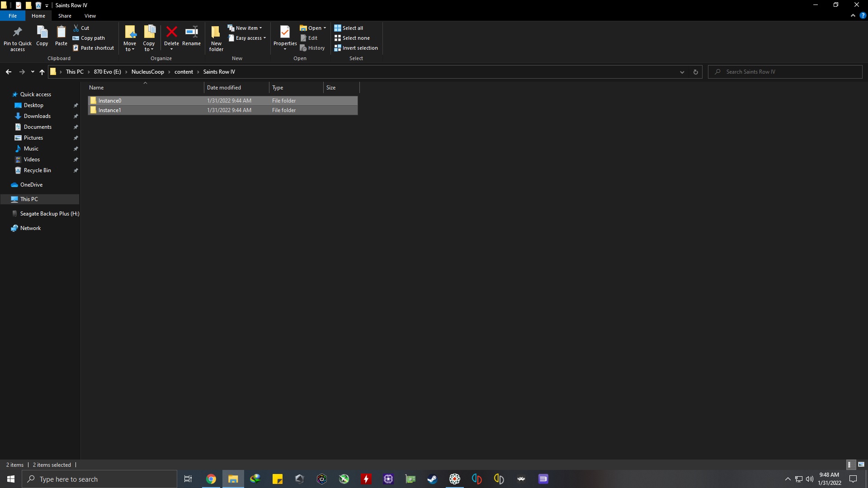The width and height of the screenshot is (868, 488).
Task: Open Desktop in navigation pane
Action: coord(33,105)
